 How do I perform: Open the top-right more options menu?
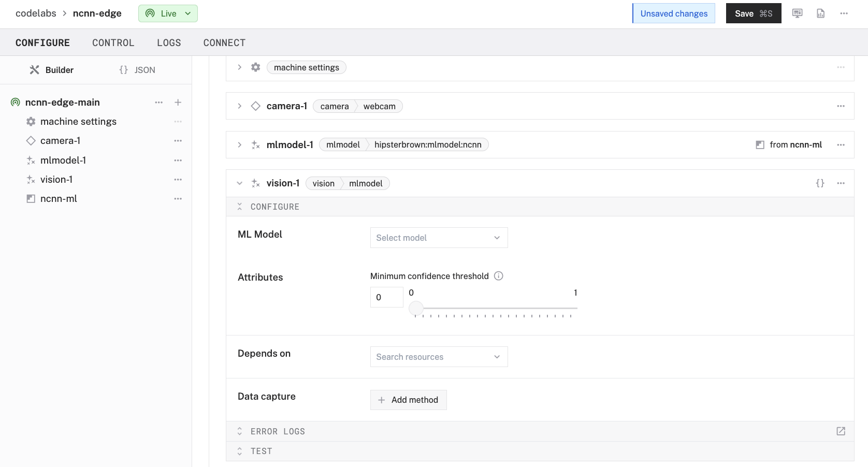[844, 13]
